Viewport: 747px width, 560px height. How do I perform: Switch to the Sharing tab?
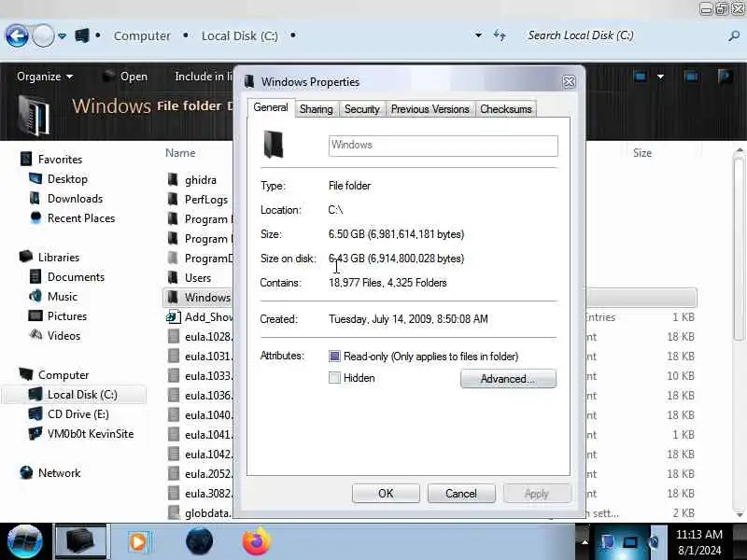pyautogui.click(x=317, y=109)
